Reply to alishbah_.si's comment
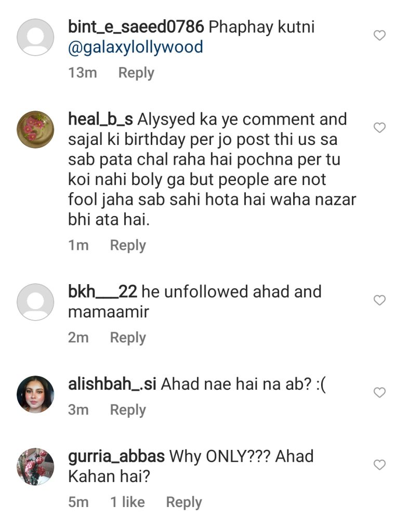 128,410
